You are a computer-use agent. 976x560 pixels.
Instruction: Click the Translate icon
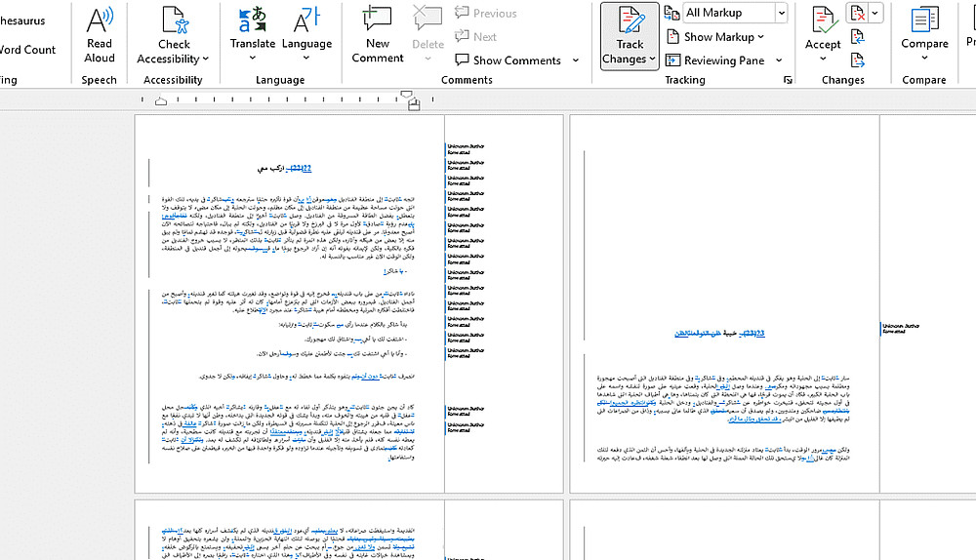click(252, 20)
